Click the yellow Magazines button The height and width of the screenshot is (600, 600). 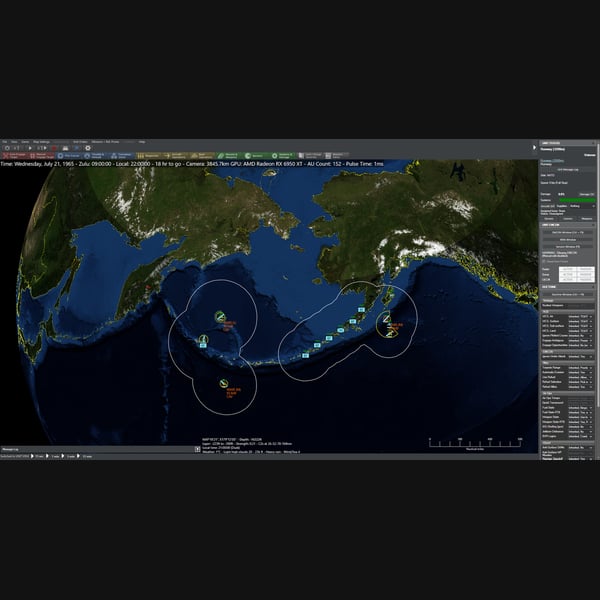pyautogui.click(x=149, y=156)
